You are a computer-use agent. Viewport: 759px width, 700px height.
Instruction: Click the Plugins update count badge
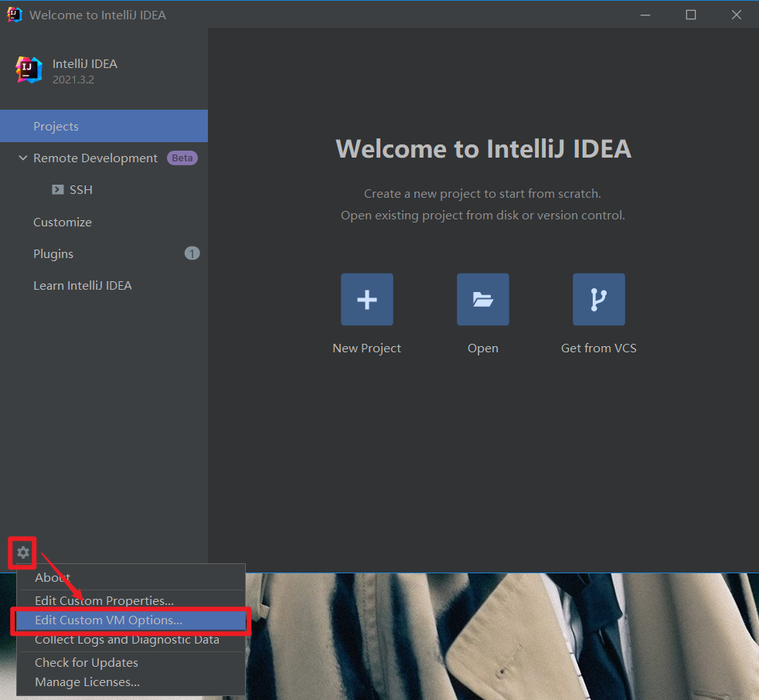[192, 253]
